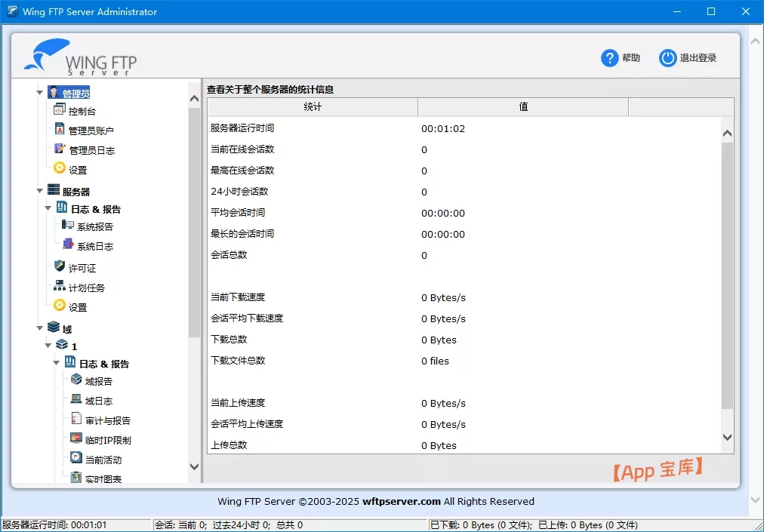Screen dimensions: 764x532
Task: Collapse the 管理员 tree node
Action: click(40, 93)
